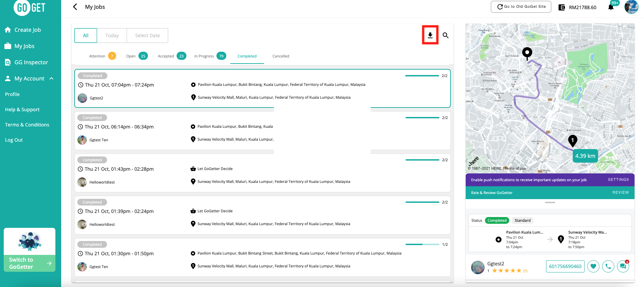Go back using the arrow beside My Jobs
The height and width of the screenshot is (287, 644).
coord(75,7)
